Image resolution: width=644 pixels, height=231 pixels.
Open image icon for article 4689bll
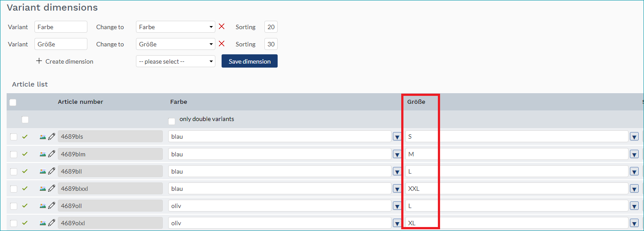pos(43,171)
